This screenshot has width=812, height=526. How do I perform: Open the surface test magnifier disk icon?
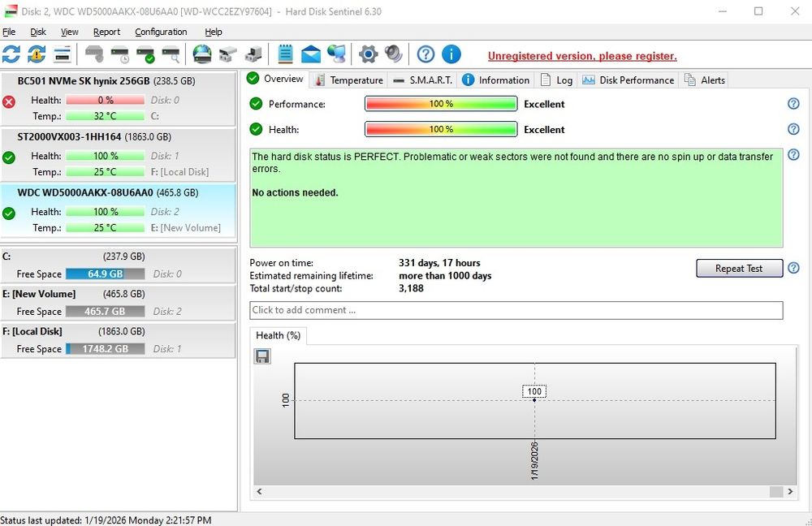click(x=171, y=54)
